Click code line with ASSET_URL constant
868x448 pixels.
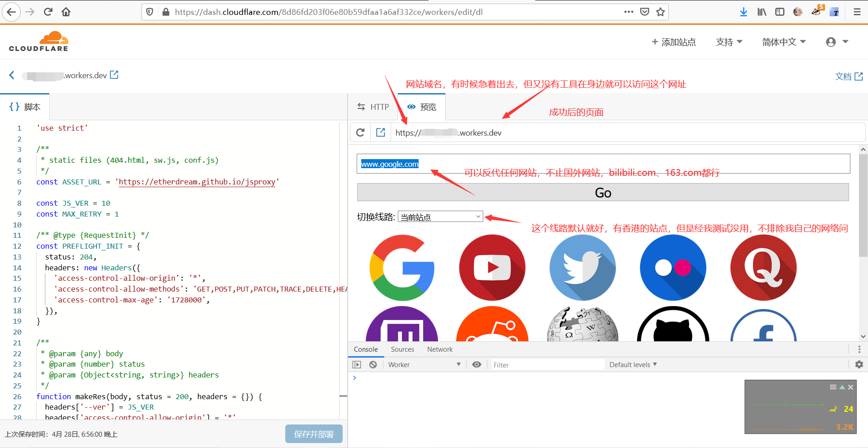158,182
